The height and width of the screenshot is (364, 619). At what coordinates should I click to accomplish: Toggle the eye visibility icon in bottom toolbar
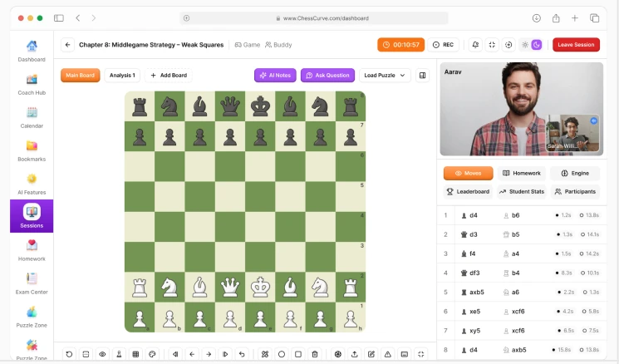[x=102, y=354]
